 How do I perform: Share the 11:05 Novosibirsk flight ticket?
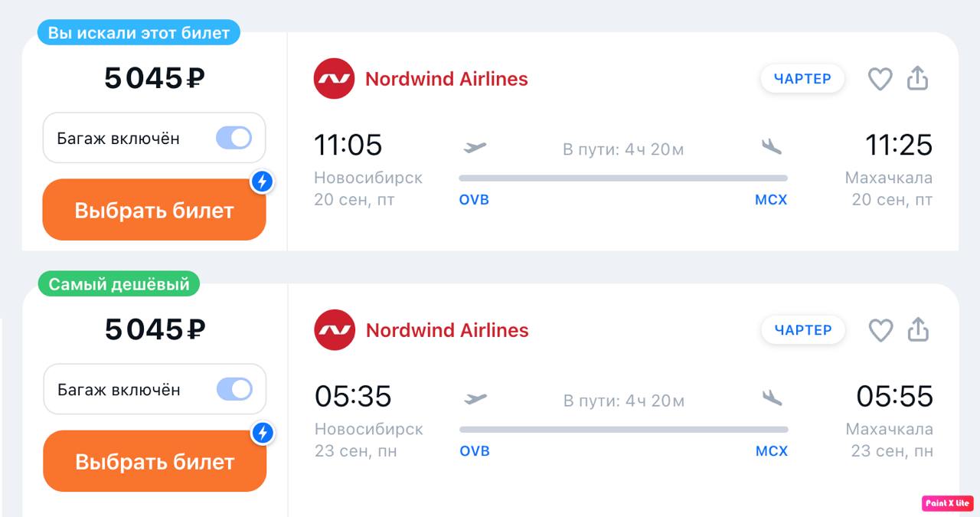[x=917, y=78]
